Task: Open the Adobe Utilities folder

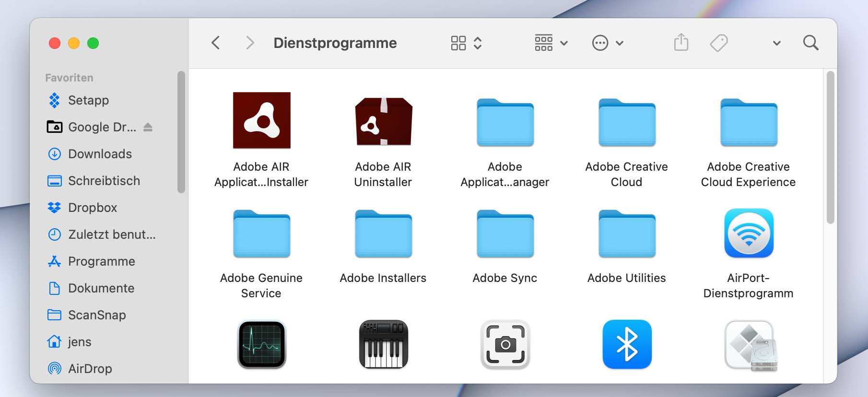Action: tap(627, 234)
